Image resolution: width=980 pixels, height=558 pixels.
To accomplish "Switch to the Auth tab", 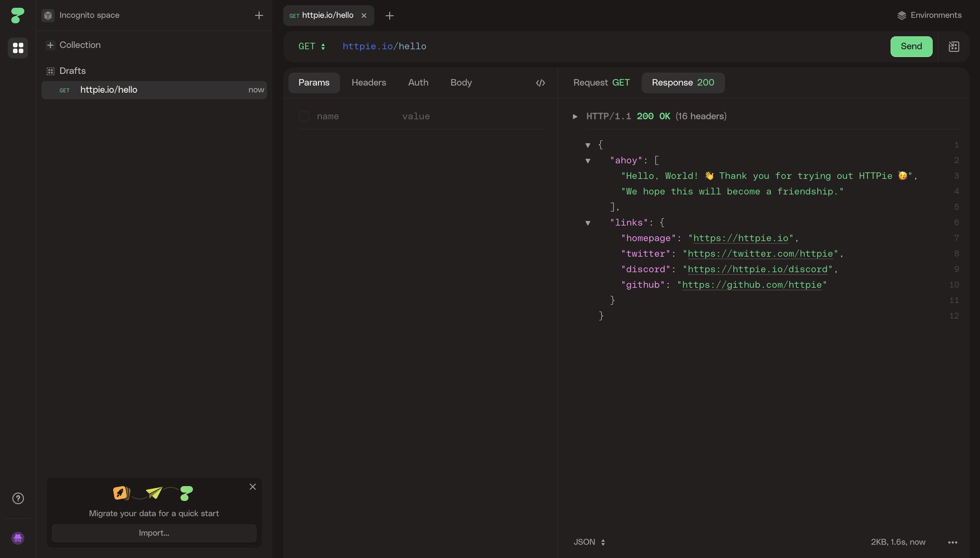I will [x=418, y=83].
